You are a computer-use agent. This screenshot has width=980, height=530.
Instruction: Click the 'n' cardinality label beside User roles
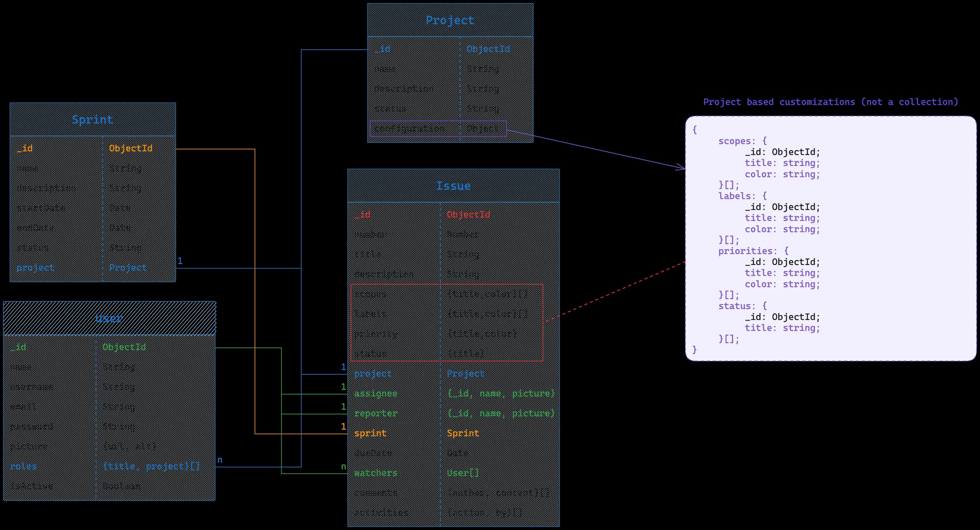click(x=220, y=460)
